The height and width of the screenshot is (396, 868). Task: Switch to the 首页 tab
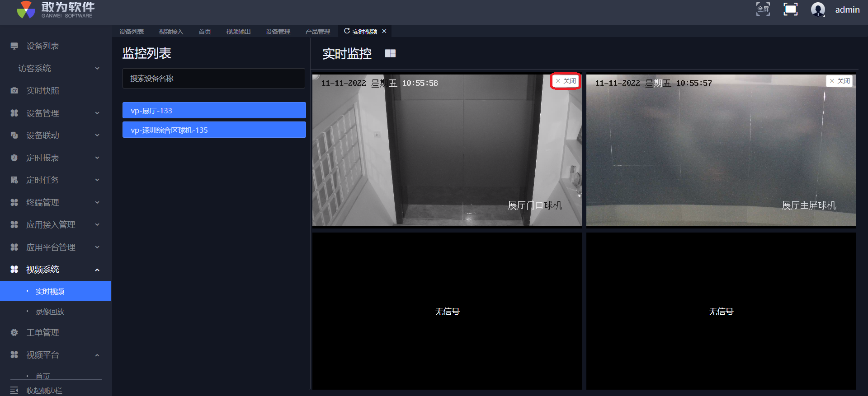[205, 32]
